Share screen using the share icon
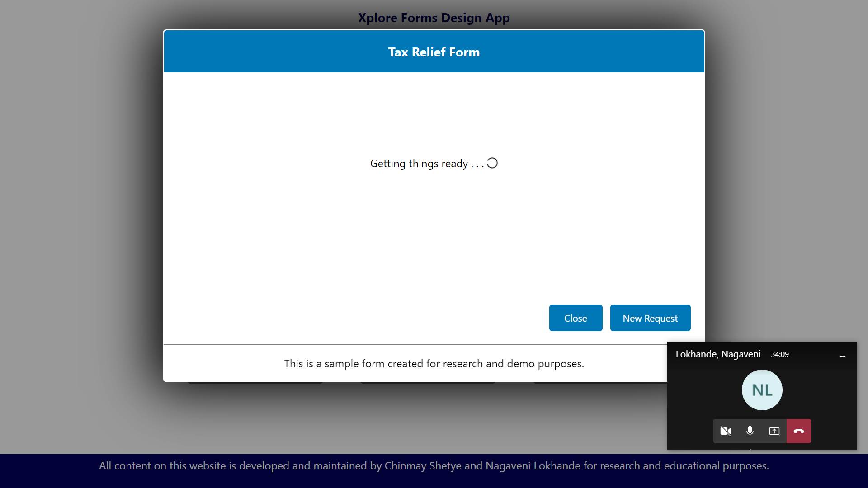This screenshot has width=868, height=488. [x=774, y=431]
